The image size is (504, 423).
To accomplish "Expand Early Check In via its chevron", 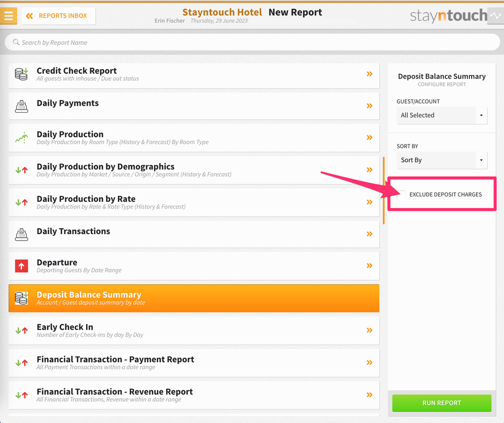I will tap(370, 330).
